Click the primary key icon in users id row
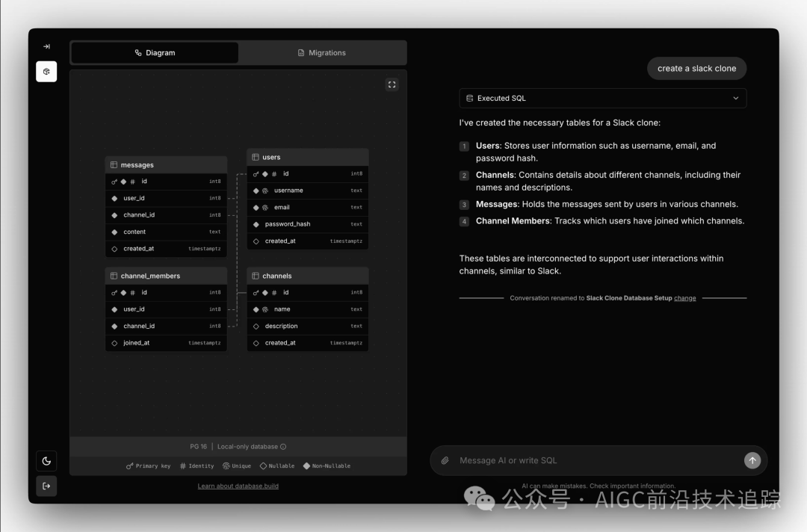 tap(256, 174)
